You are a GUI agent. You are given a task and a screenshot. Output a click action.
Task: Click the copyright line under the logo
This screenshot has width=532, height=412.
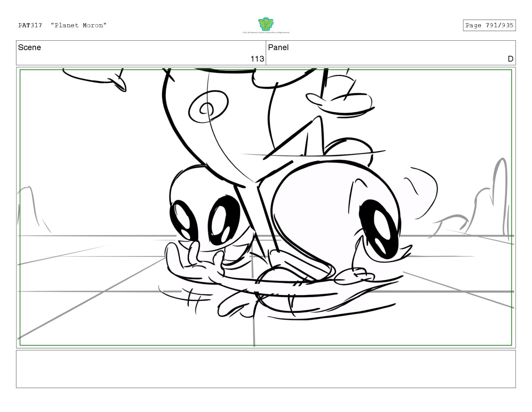(x=266, y=33)
